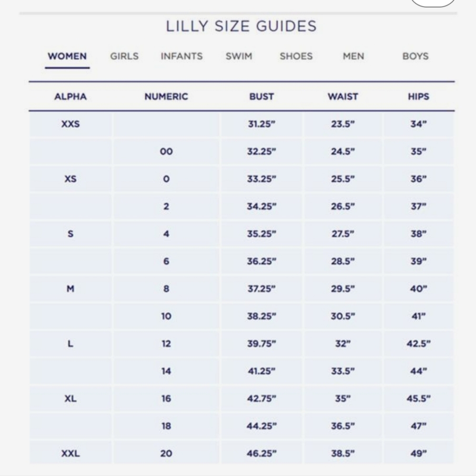The width and height of the screenshot is (476, 476).
Task: Open the INFANTS size guide tab
Action: click(182, 57)
